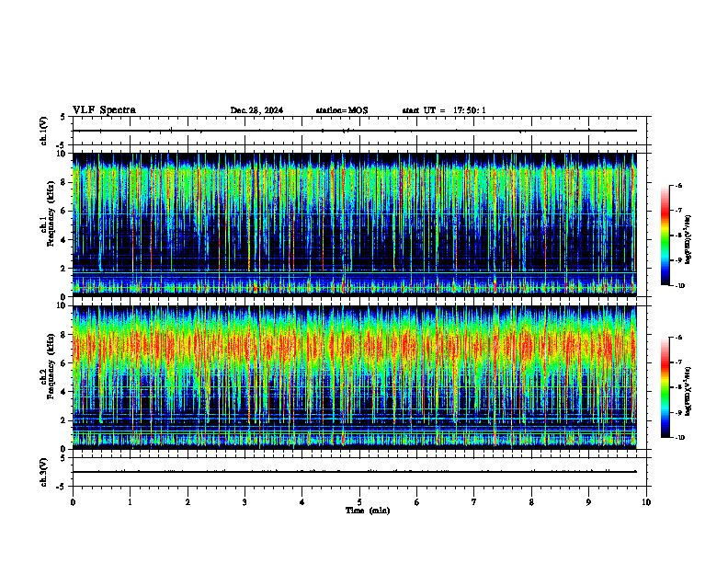This screenshot has width=728, height=563.
Task: Click the ch.3(V) waveform axis label
Action: click(x=43, y=472)
